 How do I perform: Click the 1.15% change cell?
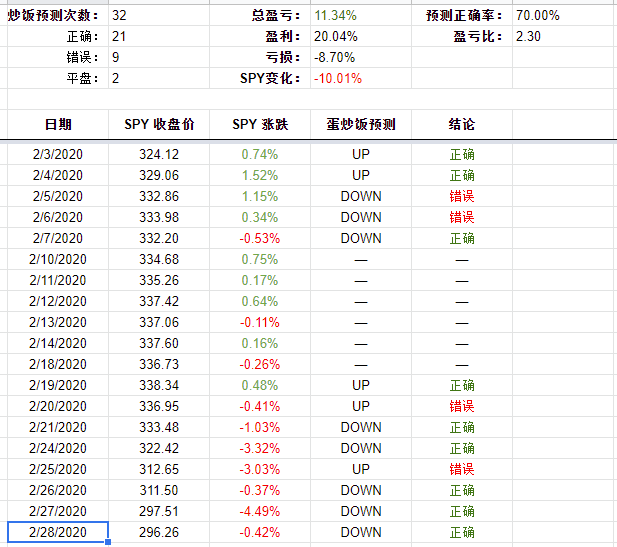(x=260, y=196)
